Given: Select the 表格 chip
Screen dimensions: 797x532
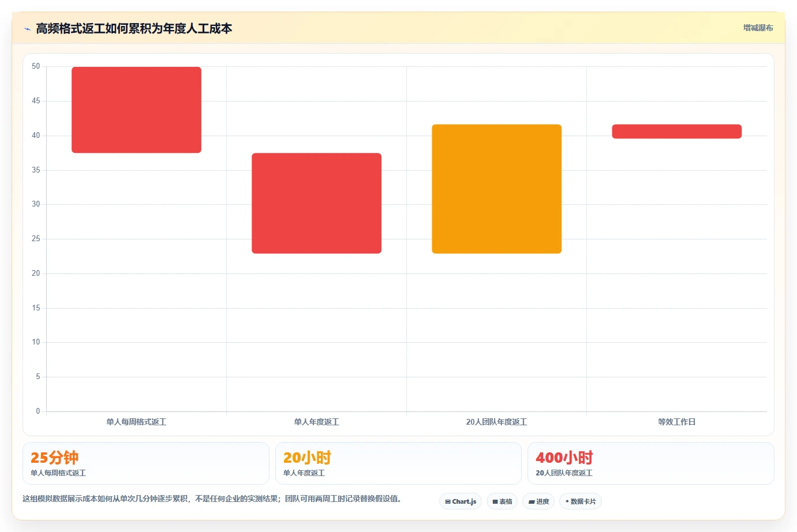Looking at the screenshot, I should (502, 501).
